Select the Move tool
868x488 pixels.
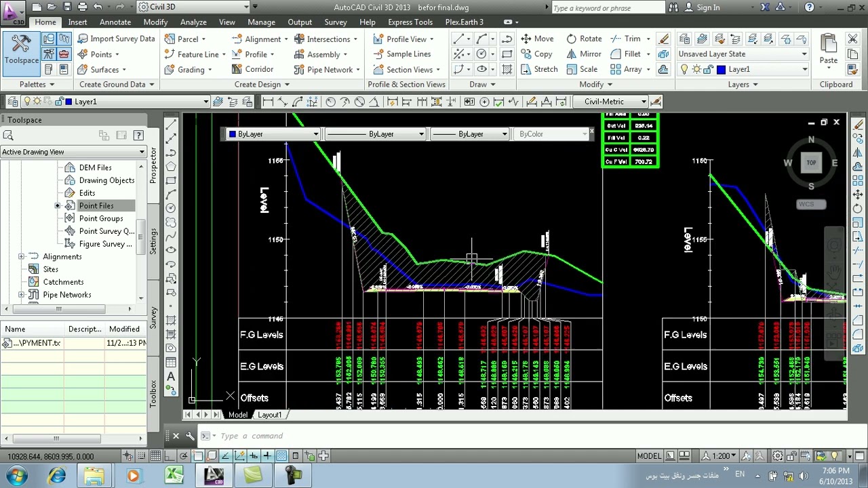pos(537,39)
